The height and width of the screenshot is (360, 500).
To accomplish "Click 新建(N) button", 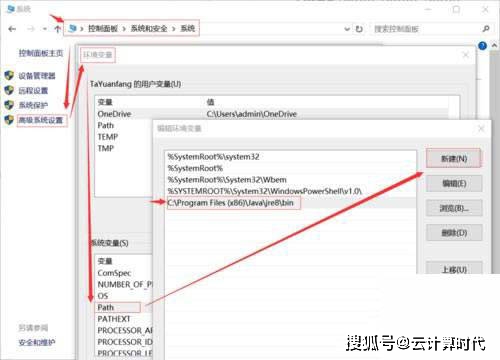I will coord(454,158).
